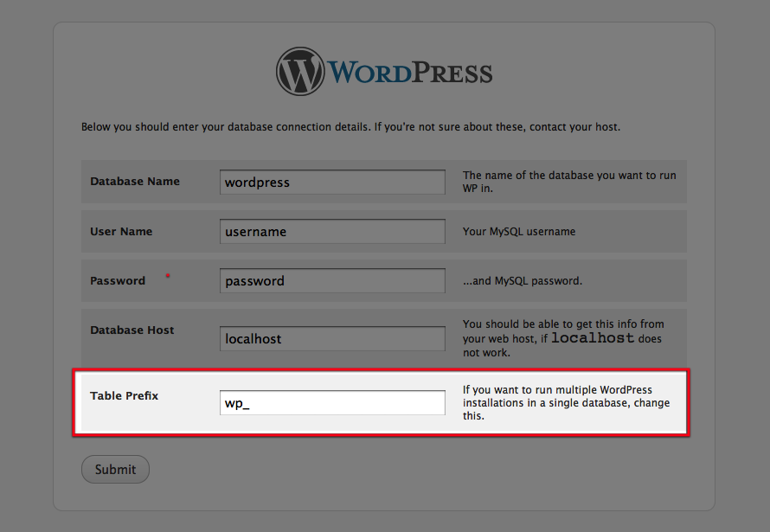Focus the User Name input field
This screenshot has height=532, width=770.
pos(332,231)
